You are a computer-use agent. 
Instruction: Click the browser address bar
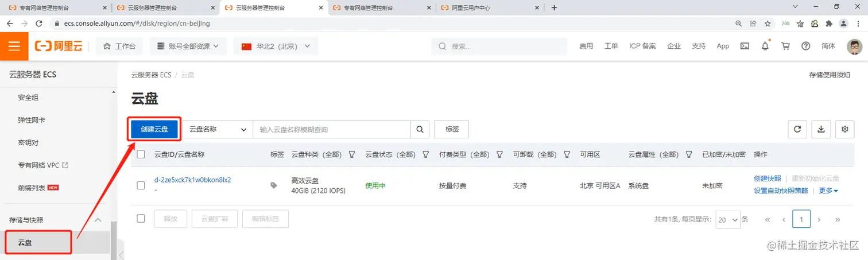click(390, 24)
